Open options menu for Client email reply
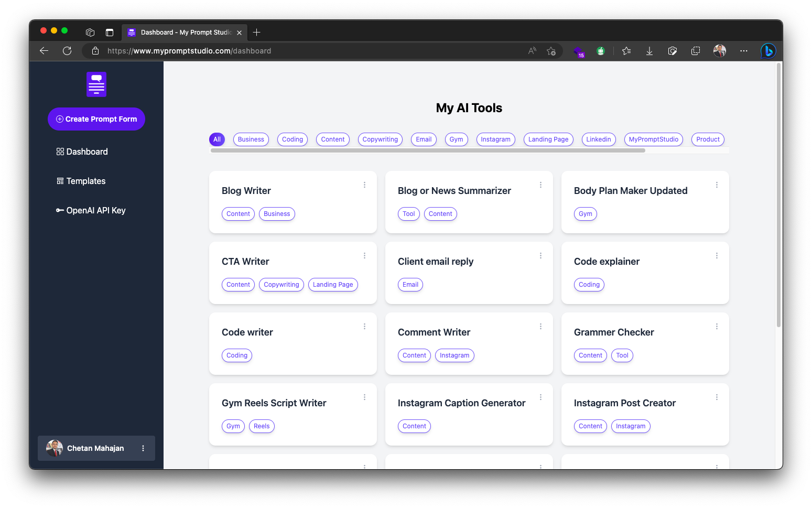812x508 pixels. [541, 256]
